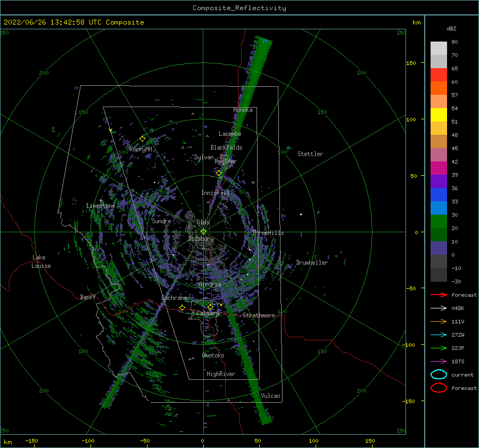Viewport: 479px width, 448px height.
Task: Click the RedDeer city label
Action: coord(226,161)
